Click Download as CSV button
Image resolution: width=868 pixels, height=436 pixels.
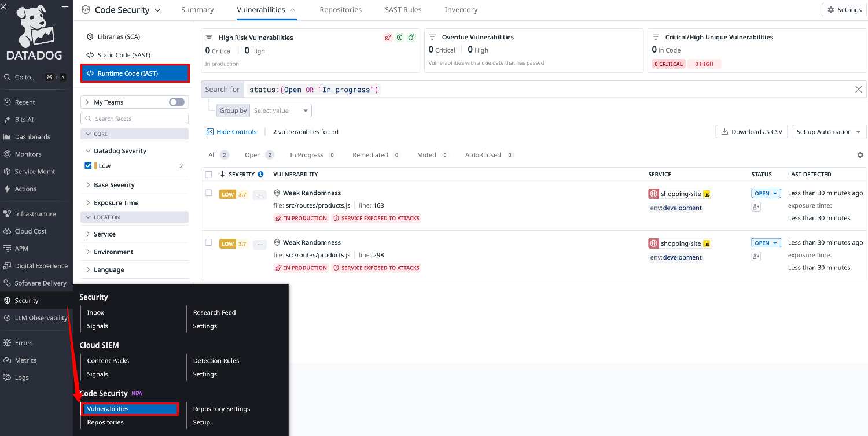click(751, 132)
